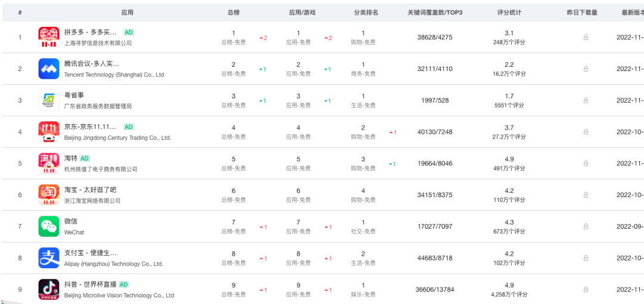Click the Taobao app icon
The image size is (644, 304).
coord(49,195)
